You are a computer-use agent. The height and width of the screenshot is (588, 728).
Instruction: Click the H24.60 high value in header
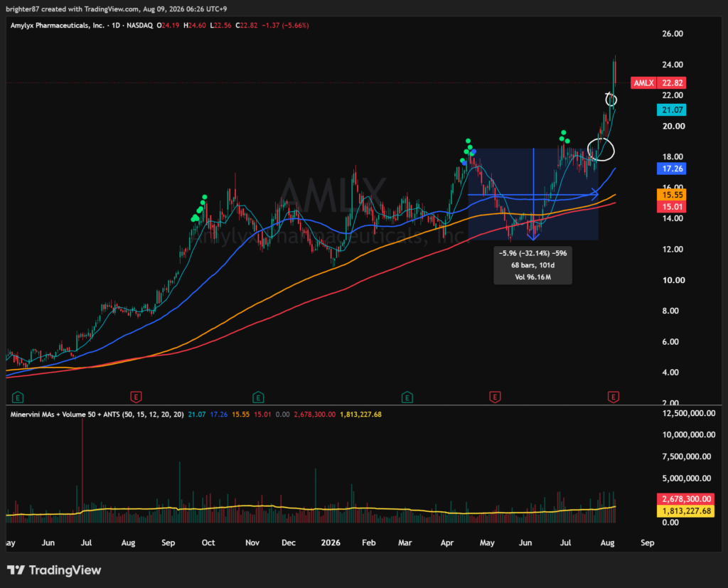tap(195, 26)
